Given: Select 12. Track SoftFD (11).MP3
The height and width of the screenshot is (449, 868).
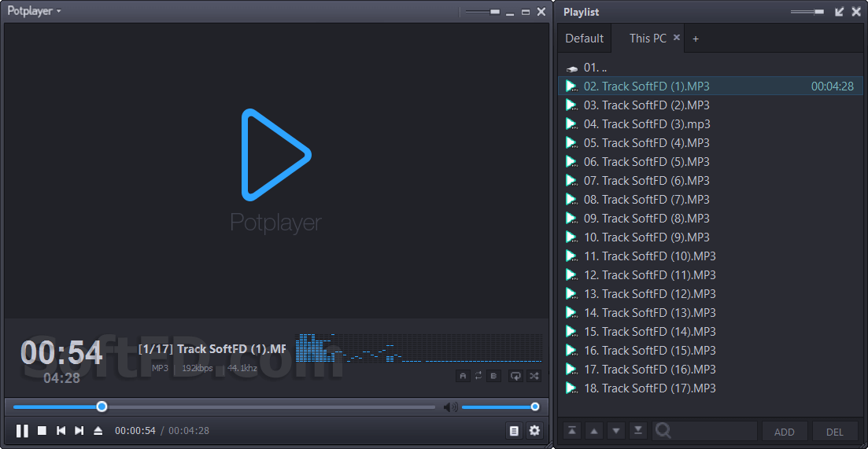Looking at the screenshot, I should [x=711, y=274].
